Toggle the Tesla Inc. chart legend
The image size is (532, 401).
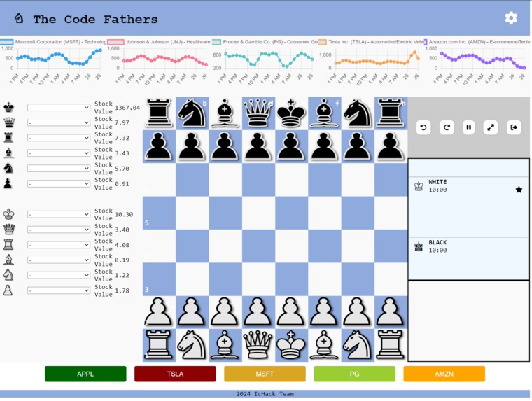click(x=371, y=42)
